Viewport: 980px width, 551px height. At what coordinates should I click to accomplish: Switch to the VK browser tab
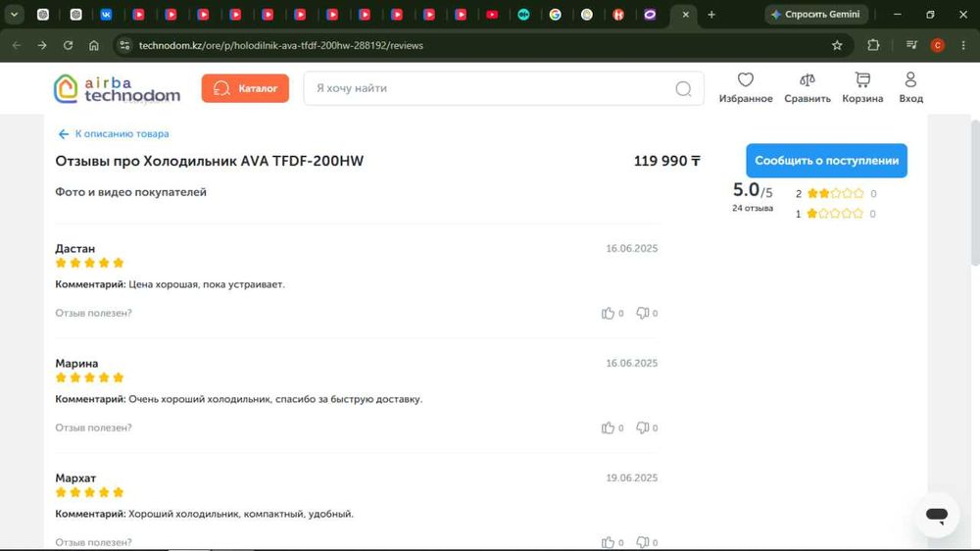pyautogui.click(x=106, y=15)
